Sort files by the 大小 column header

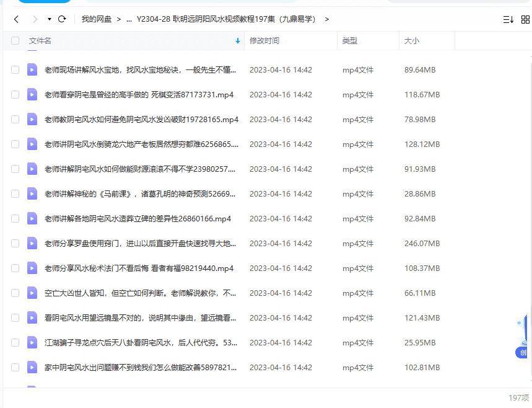click(x=412, y=41)
